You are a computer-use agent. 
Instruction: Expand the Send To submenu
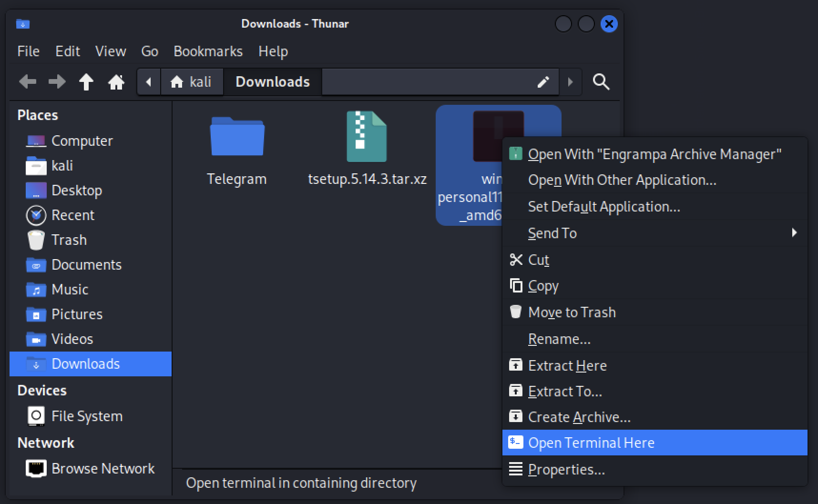click(x=655, y=233)
